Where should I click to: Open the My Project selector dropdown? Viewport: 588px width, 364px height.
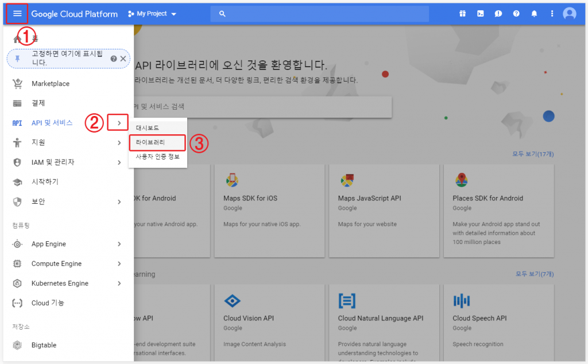[153, 14]
